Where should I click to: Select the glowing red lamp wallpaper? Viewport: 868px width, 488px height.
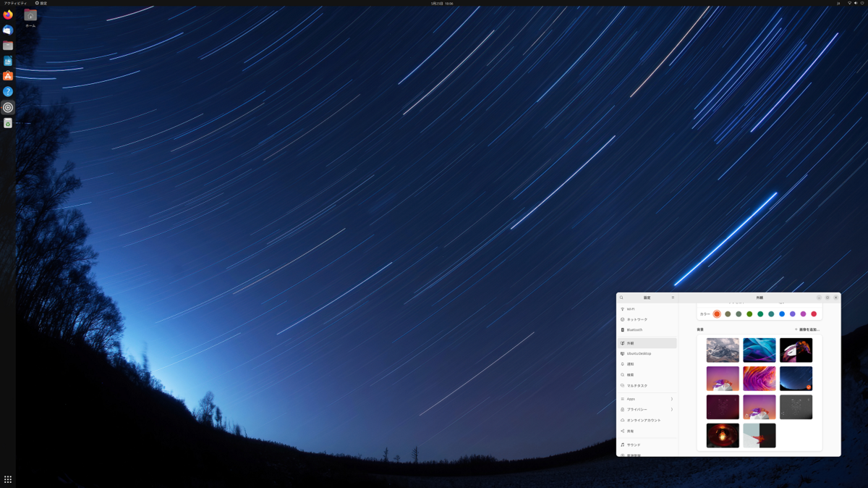723,436
